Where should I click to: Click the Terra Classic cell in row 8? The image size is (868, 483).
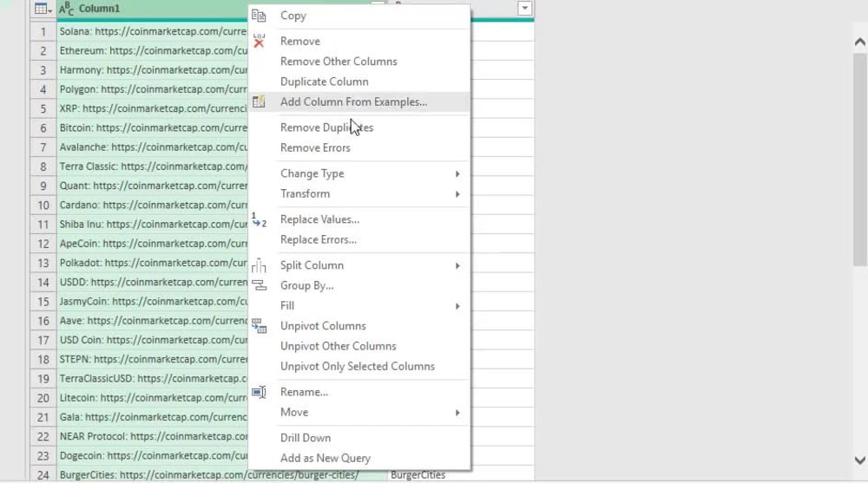pyautogui.click(x=152, y=166)
